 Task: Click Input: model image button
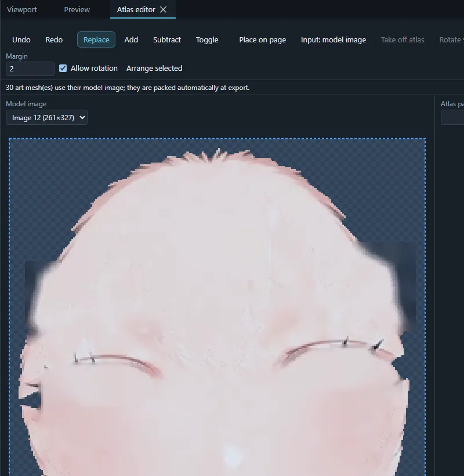(333, 40)
